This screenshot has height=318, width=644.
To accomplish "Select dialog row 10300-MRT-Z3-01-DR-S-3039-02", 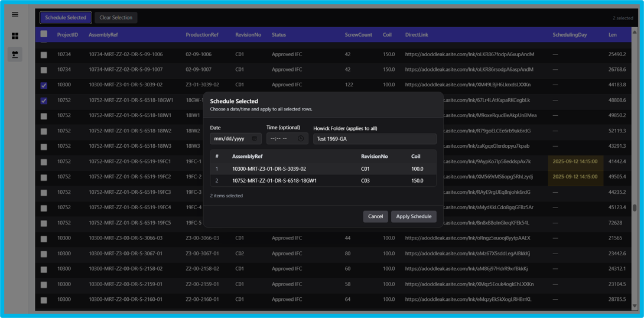I will [x=323, y=169].
